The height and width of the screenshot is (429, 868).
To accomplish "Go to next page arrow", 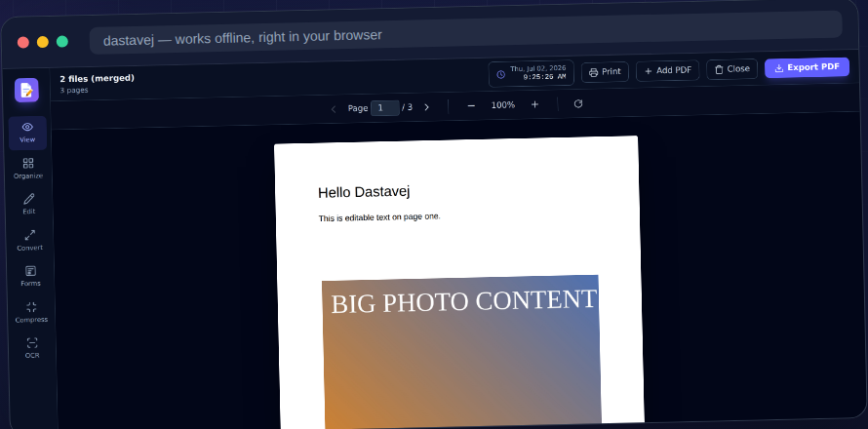I will tap(426, 107).
